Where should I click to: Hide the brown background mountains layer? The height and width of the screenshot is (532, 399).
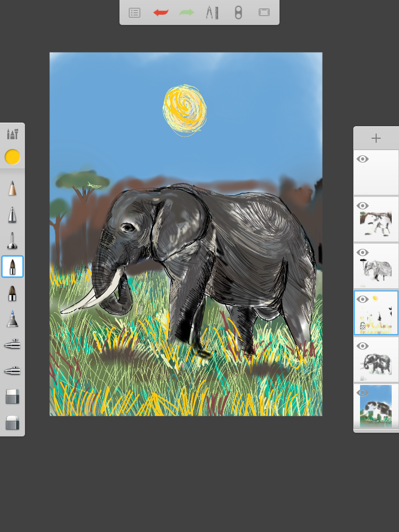coord(362,206)
